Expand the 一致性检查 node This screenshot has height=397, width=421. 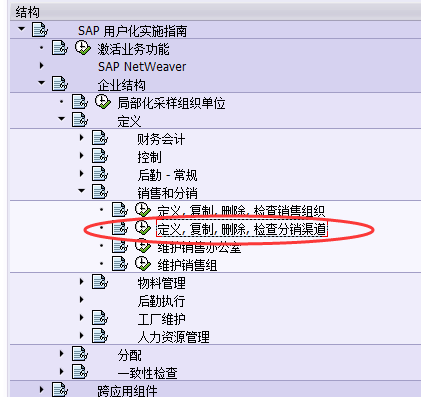pyautogui.click(x=61, y=371)
